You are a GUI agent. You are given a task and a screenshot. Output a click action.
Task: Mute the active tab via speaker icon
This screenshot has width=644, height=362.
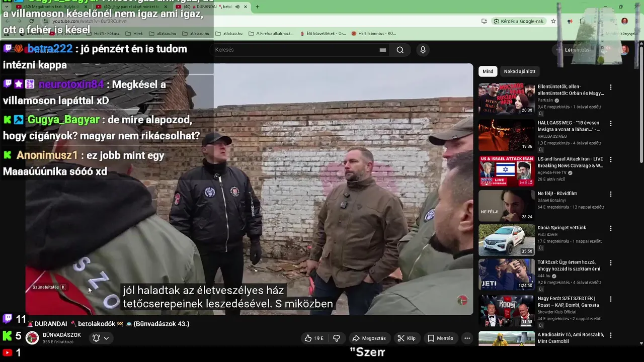pos(237,7)
